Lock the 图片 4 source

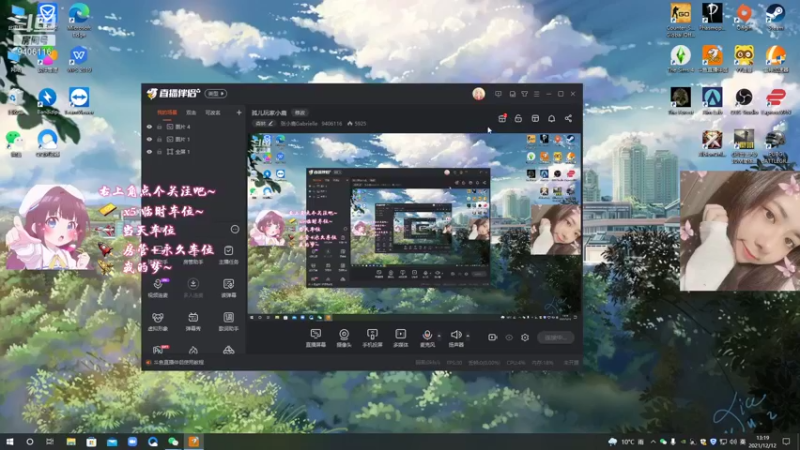[x=159, y=127]
